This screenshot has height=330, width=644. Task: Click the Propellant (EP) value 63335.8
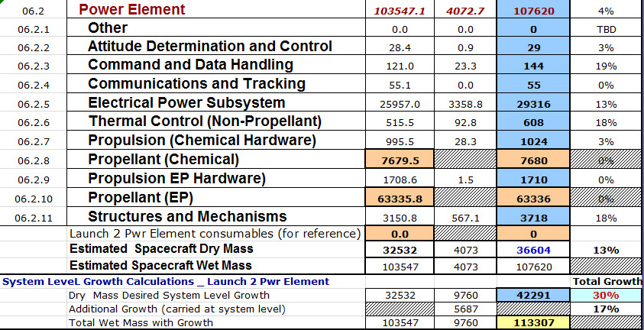[400, 199]
